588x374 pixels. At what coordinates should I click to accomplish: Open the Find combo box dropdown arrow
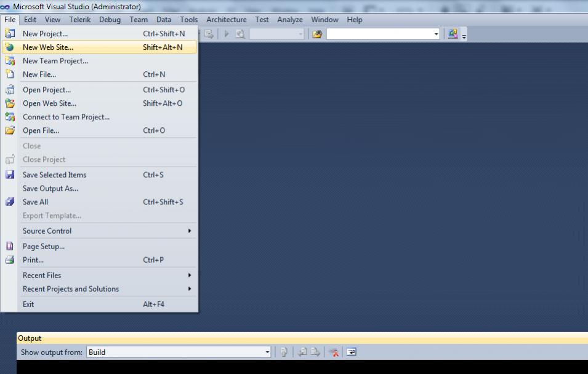pos(436,34)
